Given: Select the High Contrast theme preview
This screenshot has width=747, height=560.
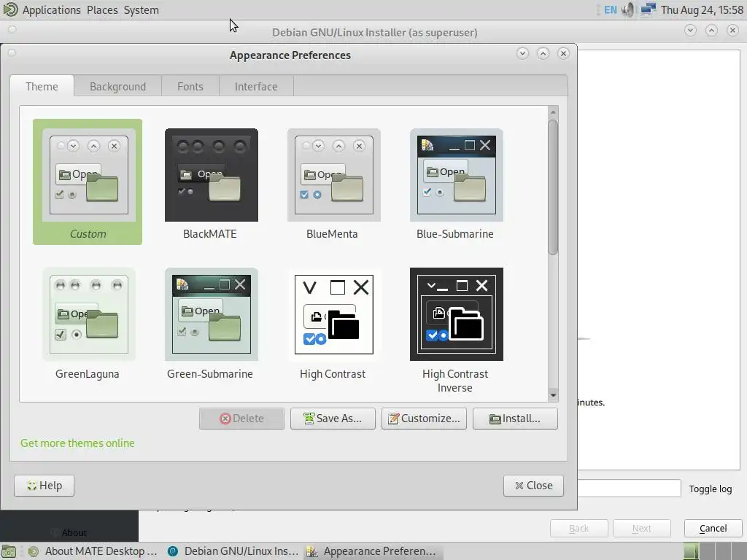Looking at the screenshot, I should point(333,314).
